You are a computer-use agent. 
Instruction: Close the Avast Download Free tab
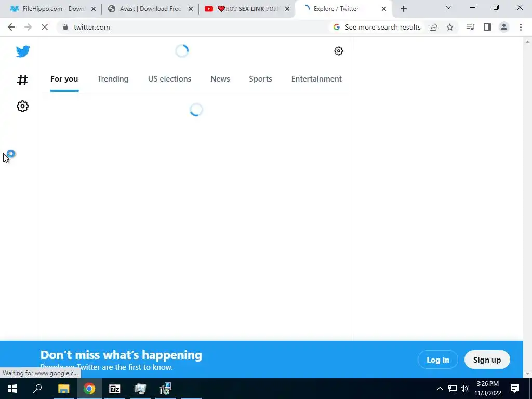(191, 9)
